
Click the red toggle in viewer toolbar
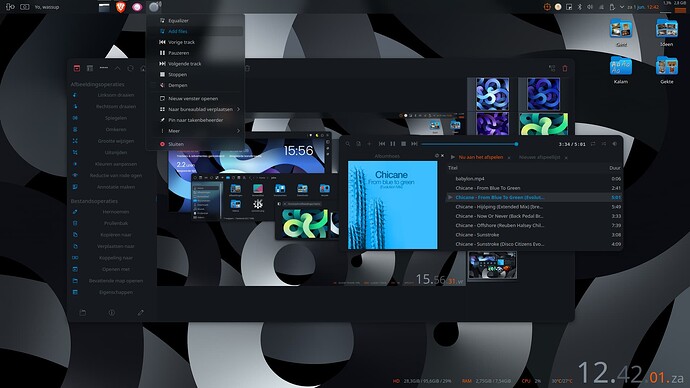click(77, 68)
